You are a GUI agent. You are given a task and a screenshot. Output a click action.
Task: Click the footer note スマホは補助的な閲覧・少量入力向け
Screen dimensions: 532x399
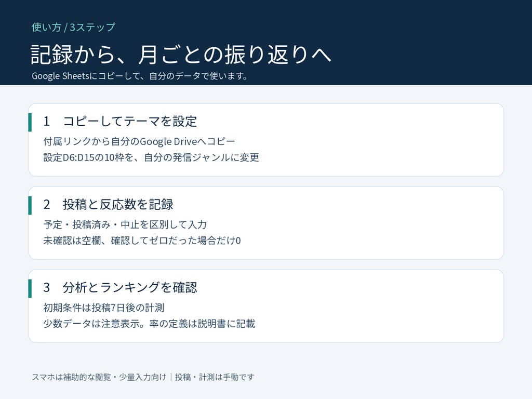point(99,377)
